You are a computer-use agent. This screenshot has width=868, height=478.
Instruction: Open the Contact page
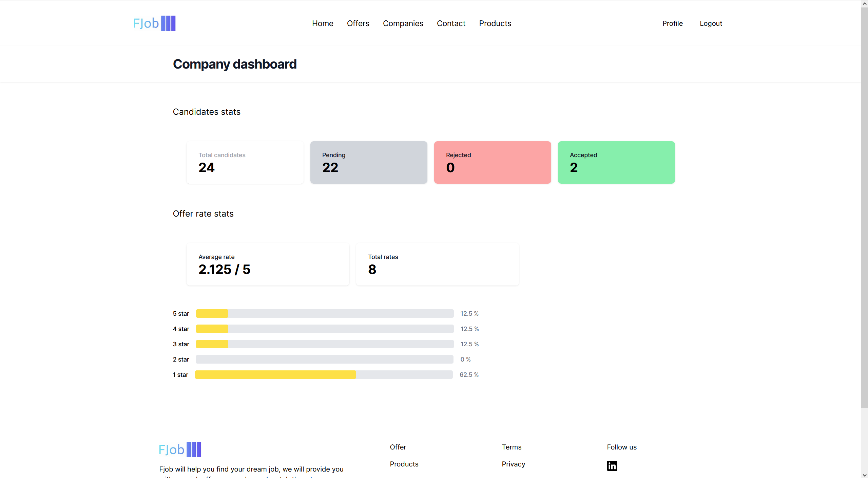pos(451,23)
